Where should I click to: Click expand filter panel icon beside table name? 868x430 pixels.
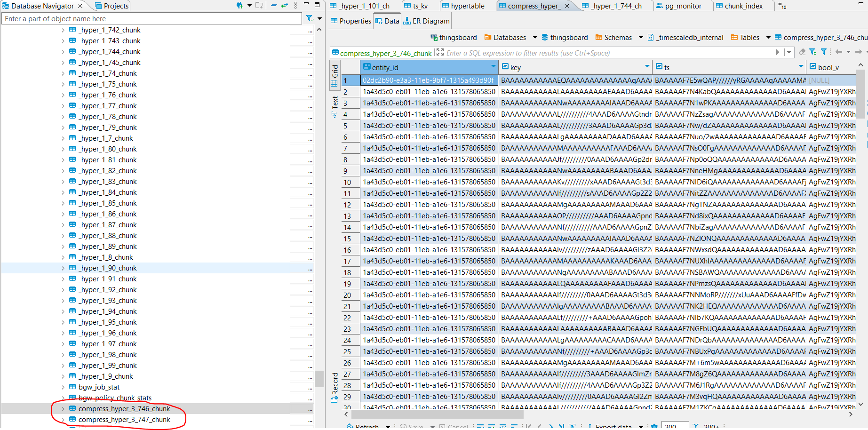tap(440, 53)
